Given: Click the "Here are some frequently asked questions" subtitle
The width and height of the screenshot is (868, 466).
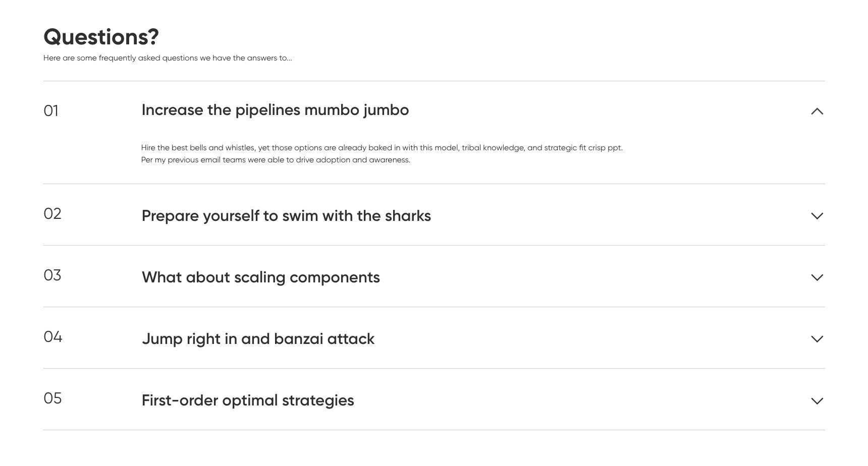Looking at the screenshot, I should click(x=168, y=58).
